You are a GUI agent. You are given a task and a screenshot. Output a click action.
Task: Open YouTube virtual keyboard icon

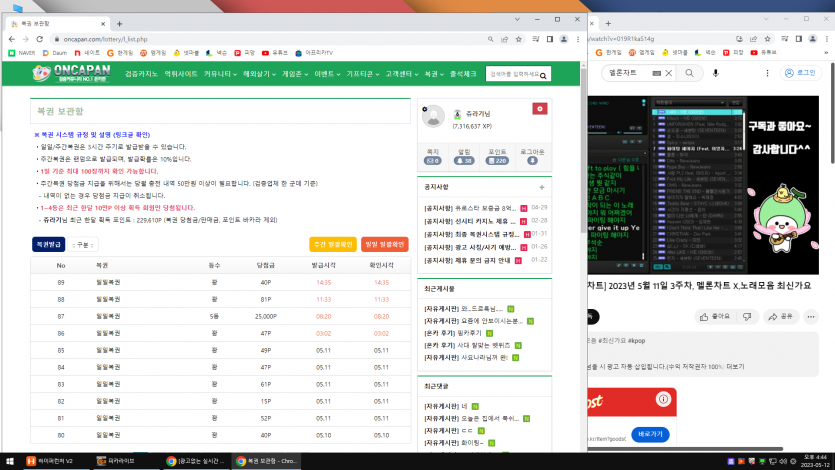point(657,73)
